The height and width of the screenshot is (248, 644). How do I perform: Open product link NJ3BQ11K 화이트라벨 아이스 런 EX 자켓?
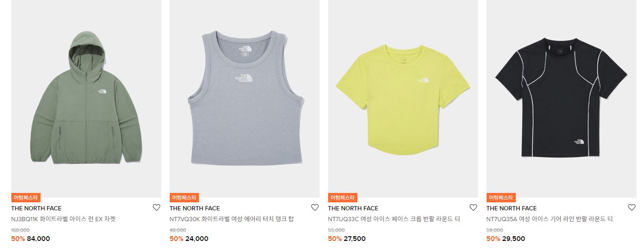click(64, 219)
